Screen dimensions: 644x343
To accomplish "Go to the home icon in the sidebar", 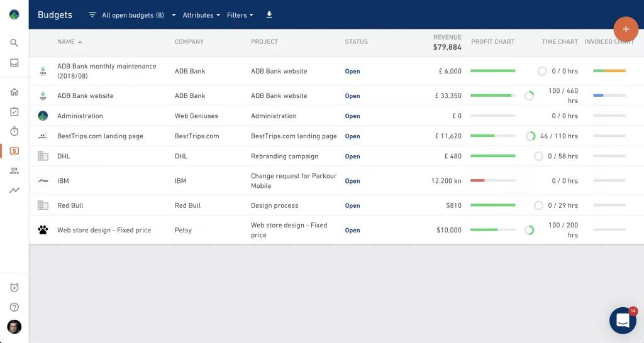I will [14, 92].
